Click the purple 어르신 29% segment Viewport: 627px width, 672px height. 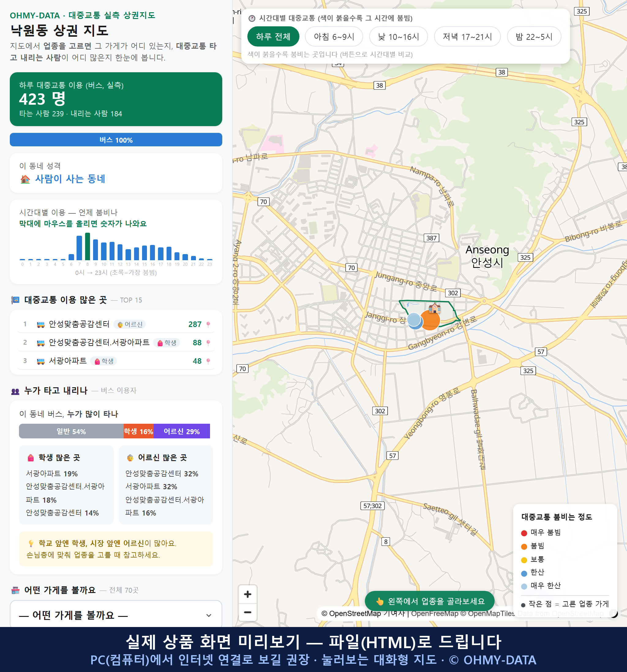tap(182, 431)
